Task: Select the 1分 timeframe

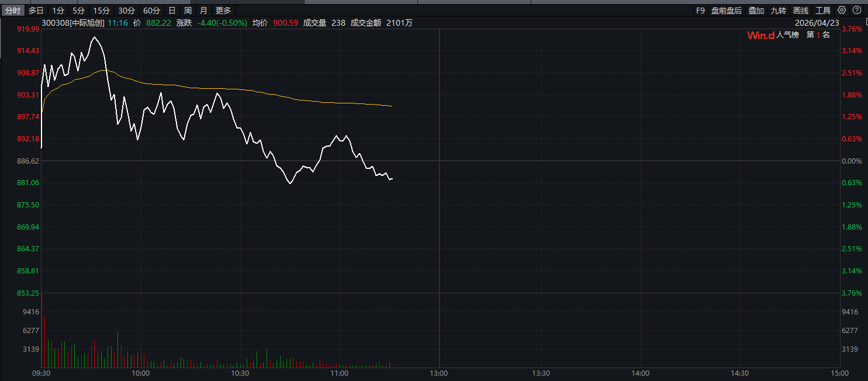Action: coord(58,11)
